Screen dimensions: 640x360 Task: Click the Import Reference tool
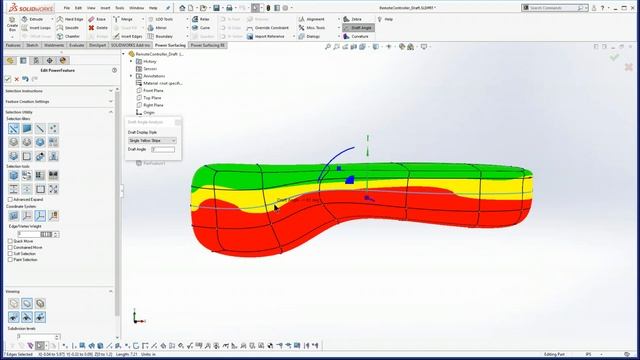[266, 36]
